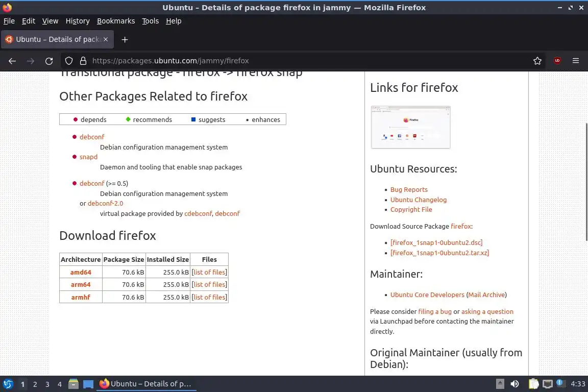Open a new tab with plus button
Screen dimensions: 588x392
(x=125, y=39)
